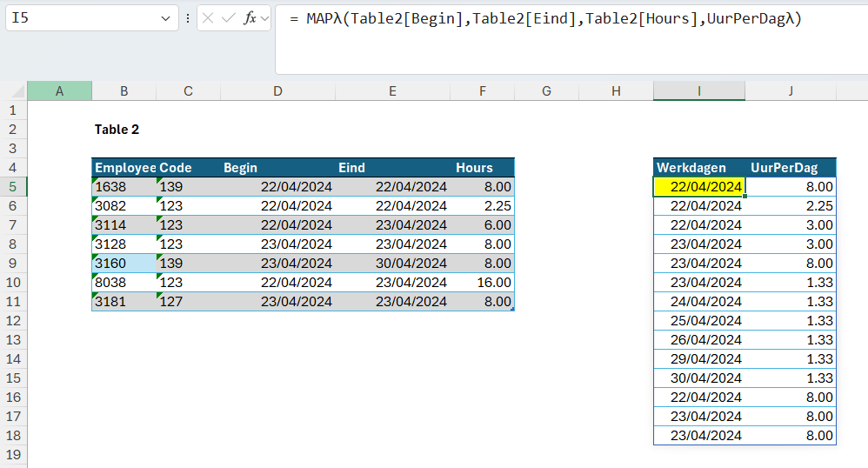This screenshot has height=468, width=868.
Task: Select column header D
Action: tap(278, 91)
